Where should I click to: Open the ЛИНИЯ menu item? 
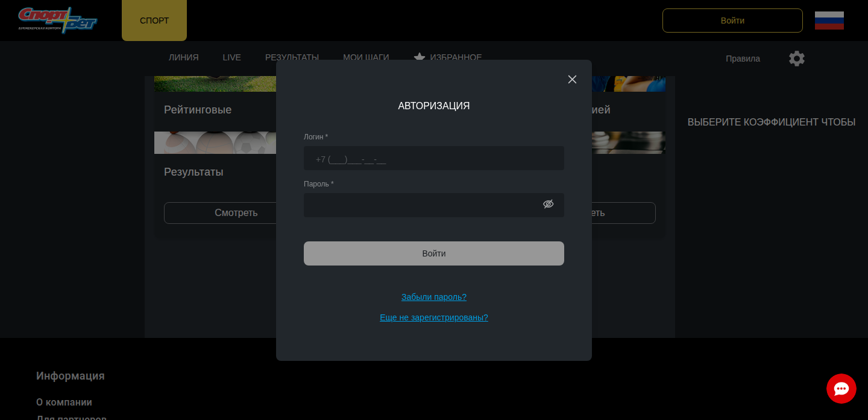pos(183,57)
